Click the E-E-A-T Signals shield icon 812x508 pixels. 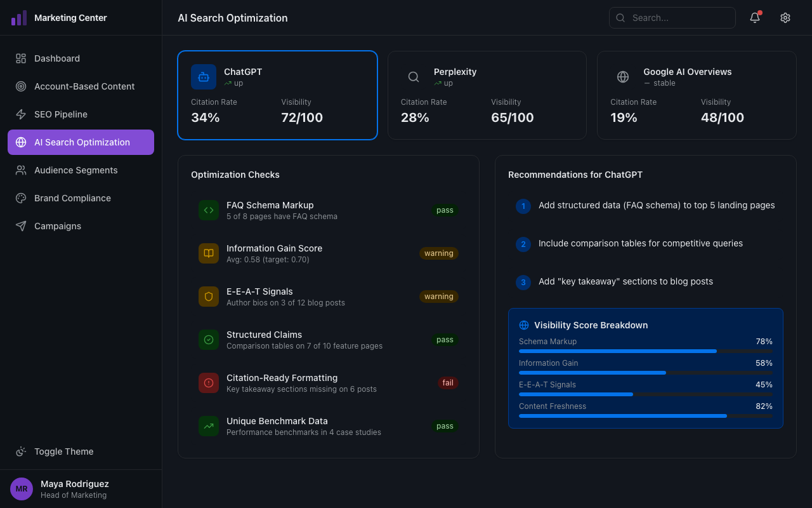[209, 297]
